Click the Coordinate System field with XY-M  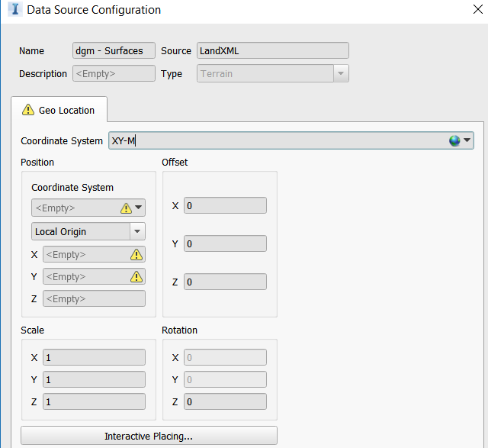point(291,140)
